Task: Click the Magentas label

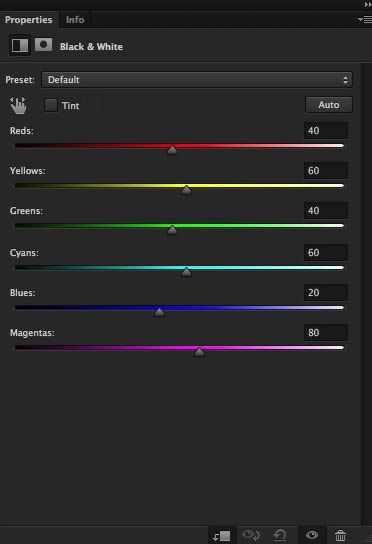Action: pos(32,333)
